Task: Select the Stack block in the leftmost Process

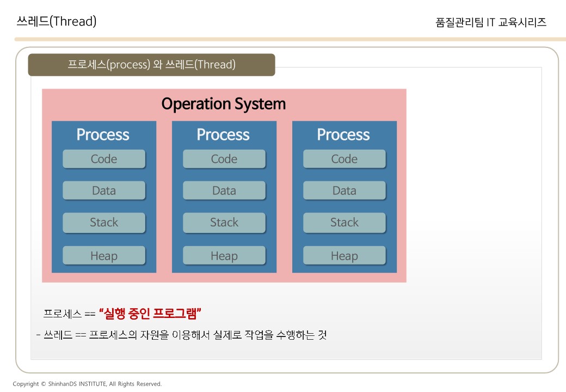Action: 104,222
